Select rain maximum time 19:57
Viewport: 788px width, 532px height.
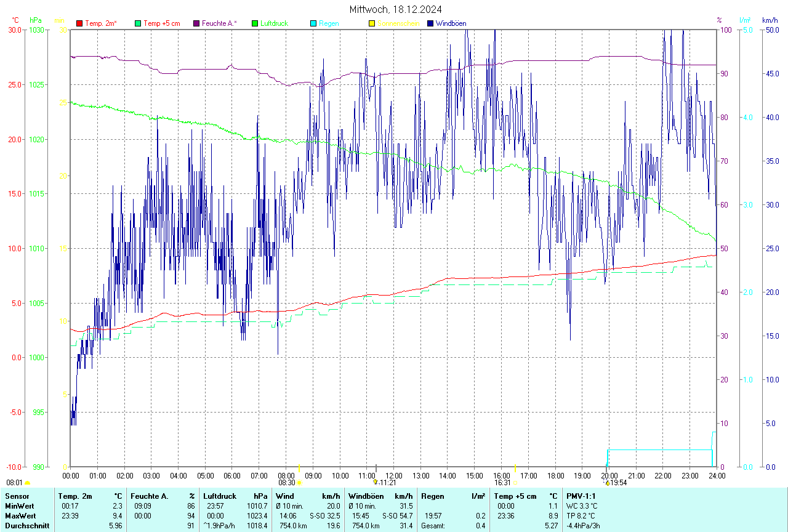[433, 515]
